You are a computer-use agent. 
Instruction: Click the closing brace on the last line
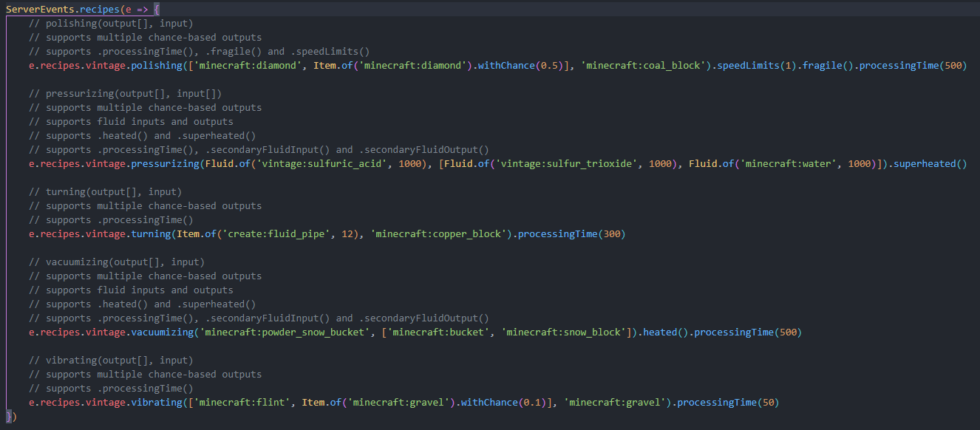pos(9,417)
